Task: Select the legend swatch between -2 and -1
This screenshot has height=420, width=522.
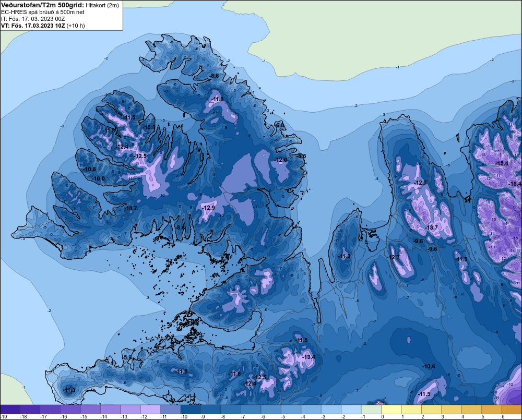Action: click(351, 410)
